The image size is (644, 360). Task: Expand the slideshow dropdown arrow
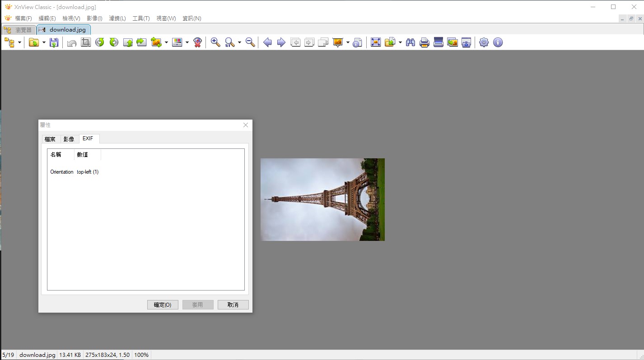click(x=348, y=42)
